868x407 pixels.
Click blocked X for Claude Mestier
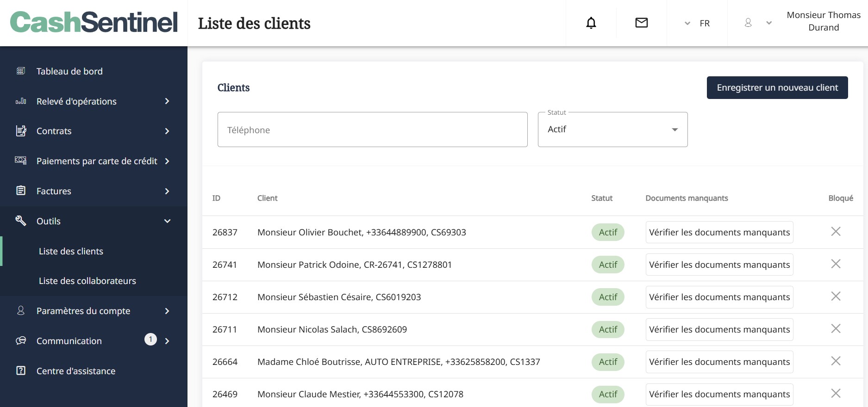tap(836, 393)
